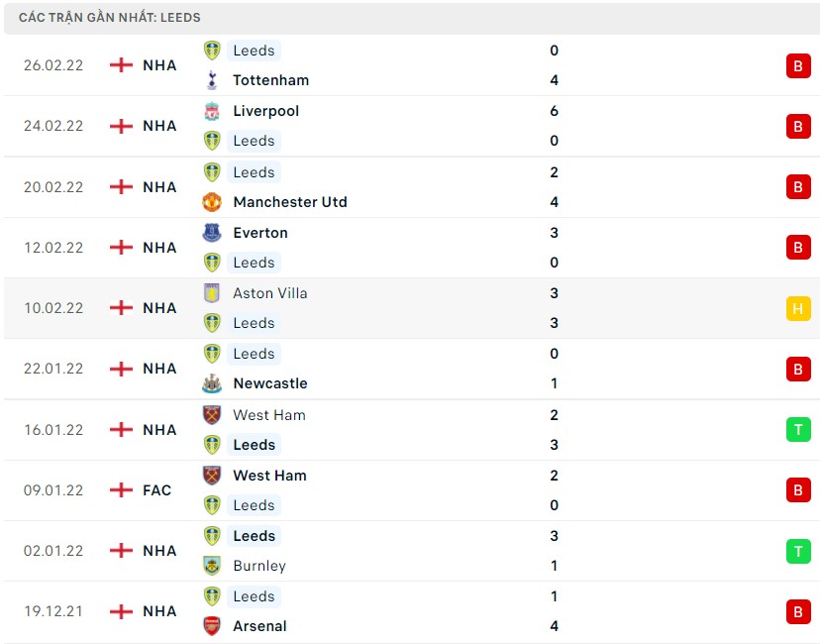Open the Newcastle team link
The height and width of the screenshot is (644, 820).
(269, 383)
